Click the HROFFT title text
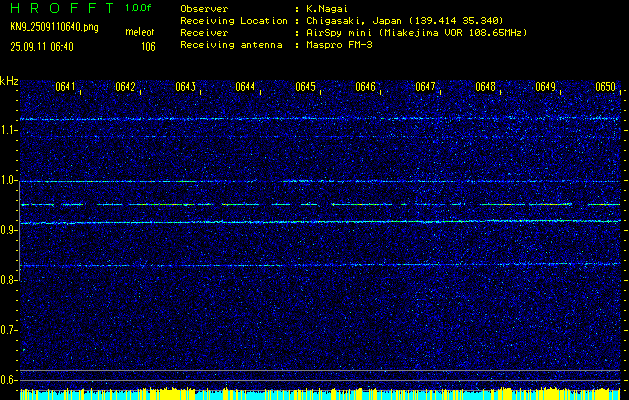Image resolution: width=629 pixels, height=400 pixels. coord(63,8)
